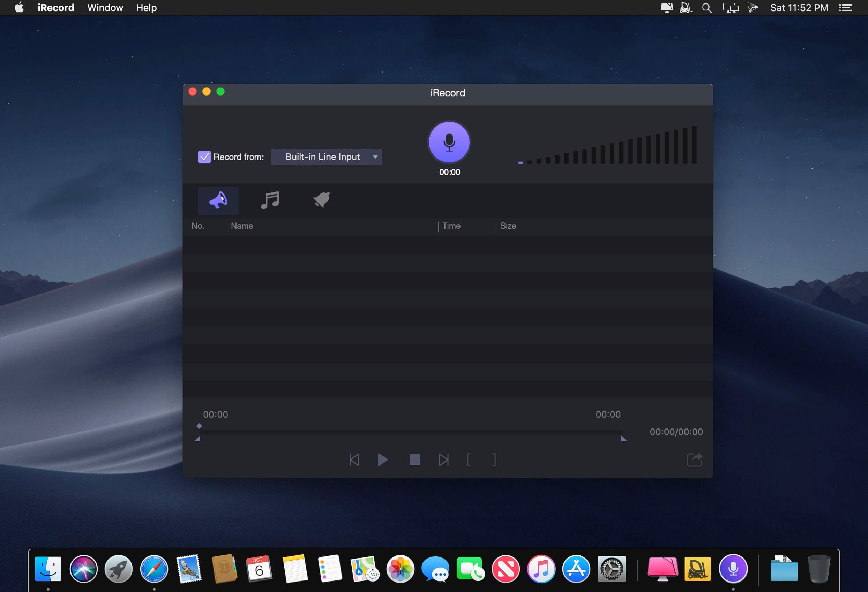Open Reminders from the Dock
The height and width of the screenshot is (592, 868).
(330, 569)
